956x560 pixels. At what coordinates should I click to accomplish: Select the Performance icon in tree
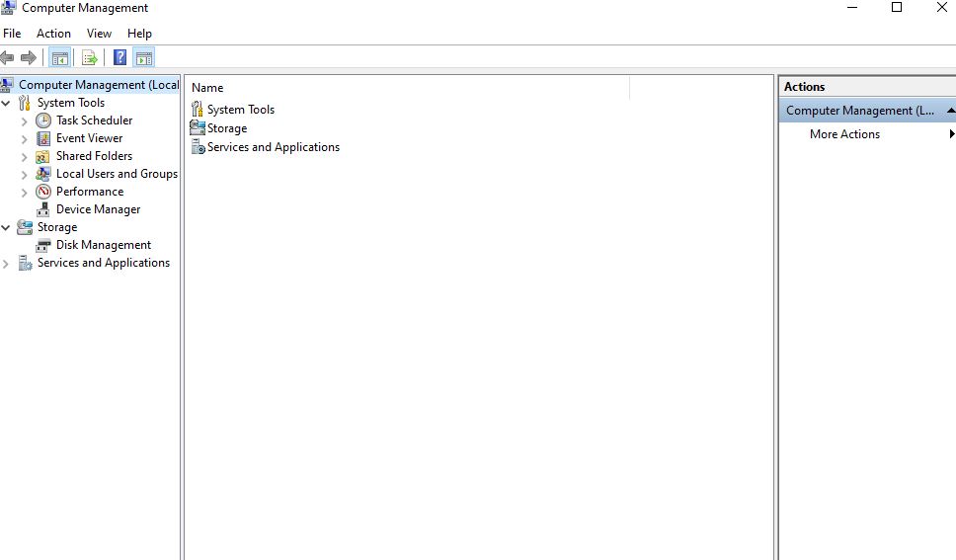coord(43,192)
